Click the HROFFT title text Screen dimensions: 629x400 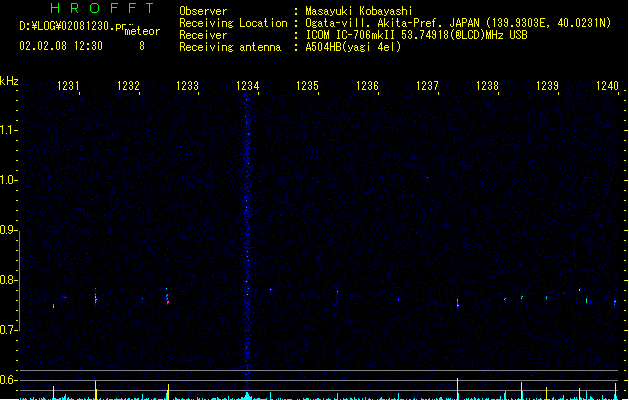tap(102, 8)
